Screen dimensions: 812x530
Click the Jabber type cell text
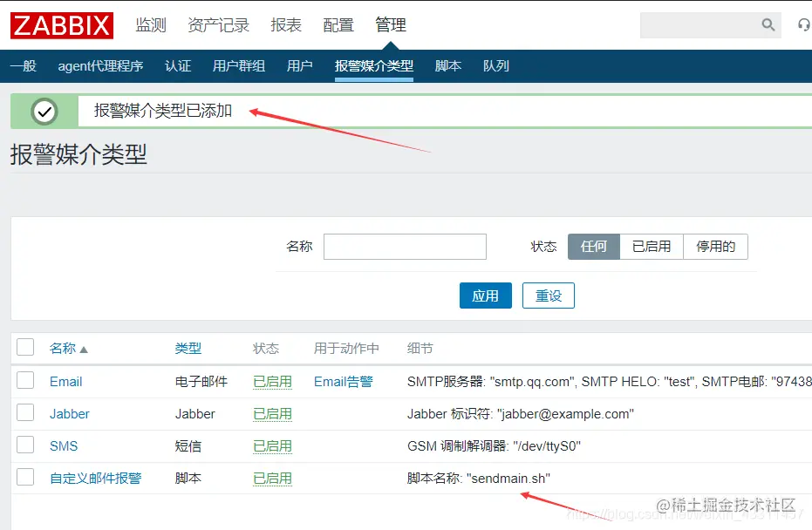(194, 413)
